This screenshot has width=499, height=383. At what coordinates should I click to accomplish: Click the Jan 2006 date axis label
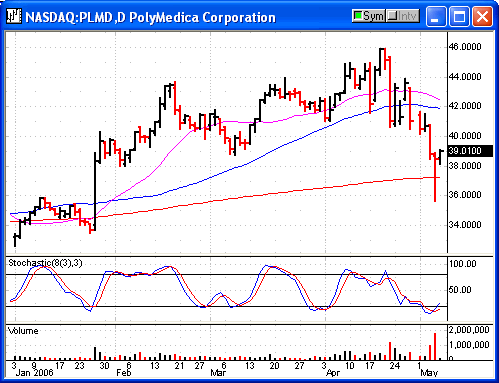click(34, 373)
